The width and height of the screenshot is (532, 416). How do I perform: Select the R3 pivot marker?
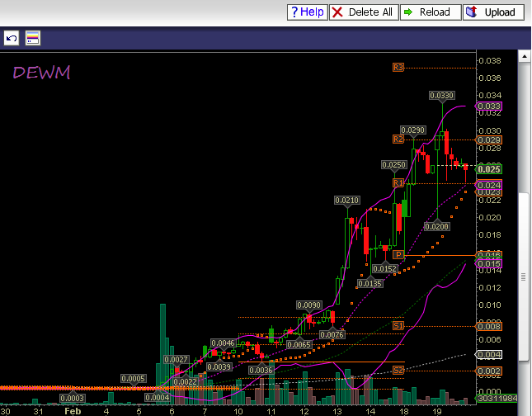click(x=398, y=67)
